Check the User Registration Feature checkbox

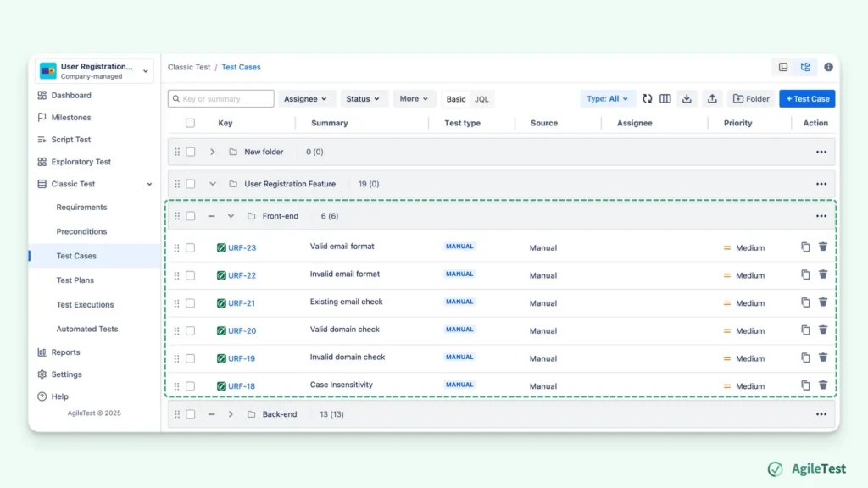pos(191,184)
